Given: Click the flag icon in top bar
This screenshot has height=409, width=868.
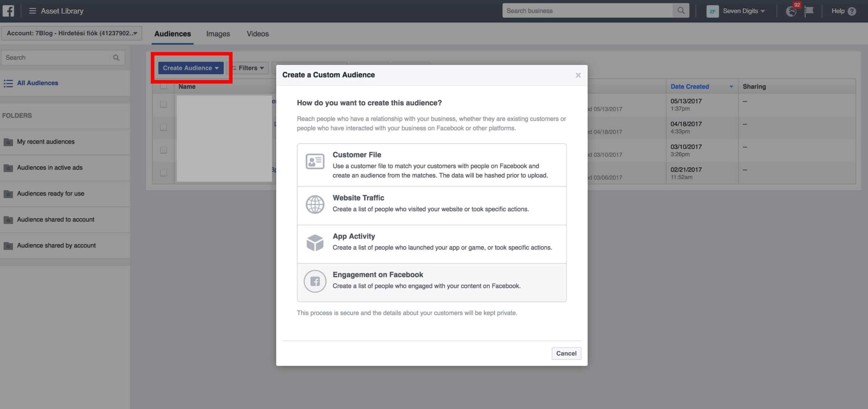Looking at the screenshot, I should (809, 11).
